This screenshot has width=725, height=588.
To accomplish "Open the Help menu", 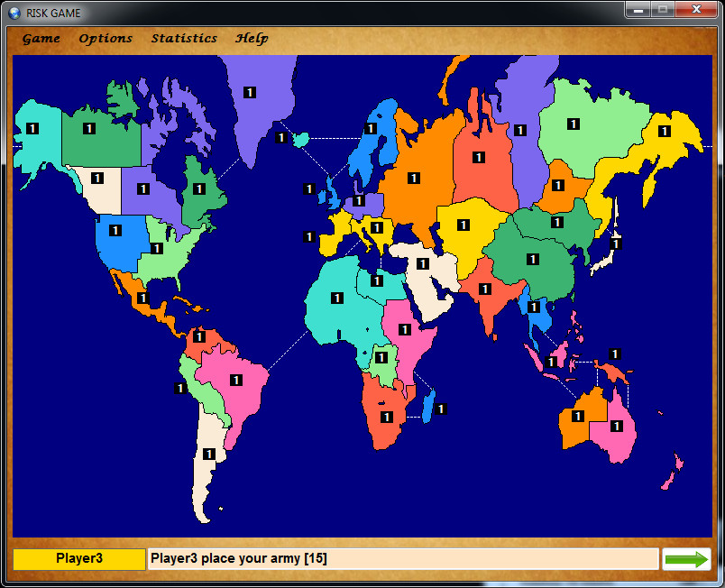I will click(252, 39).
